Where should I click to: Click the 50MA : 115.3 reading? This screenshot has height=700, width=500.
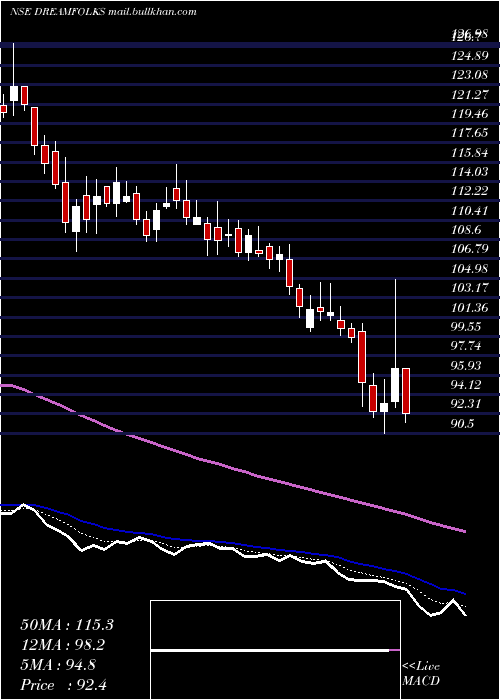click(67, 625)
